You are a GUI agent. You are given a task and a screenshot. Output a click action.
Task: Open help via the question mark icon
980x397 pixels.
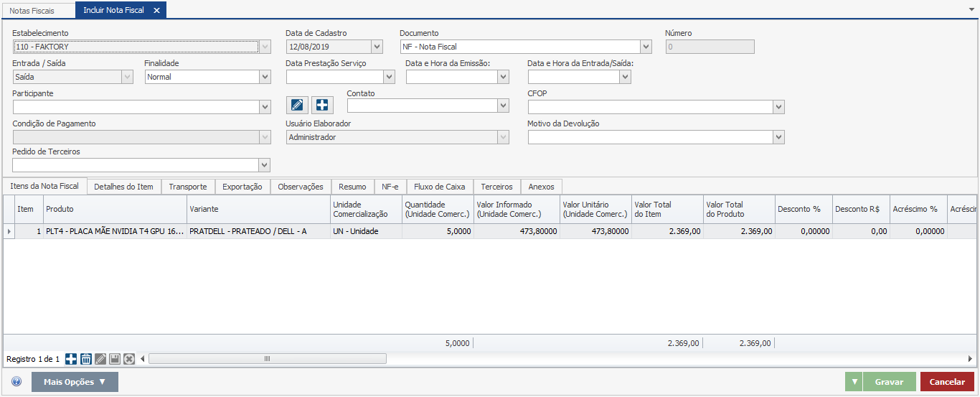17,382
